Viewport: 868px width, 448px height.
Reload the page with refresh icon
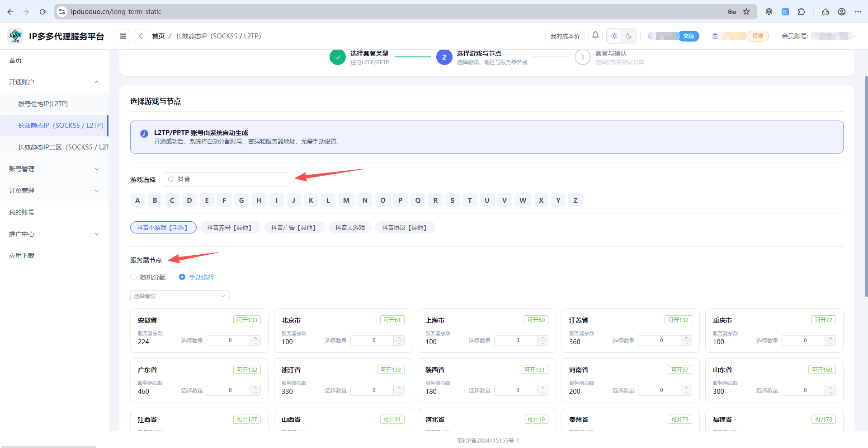coord(42,12)
